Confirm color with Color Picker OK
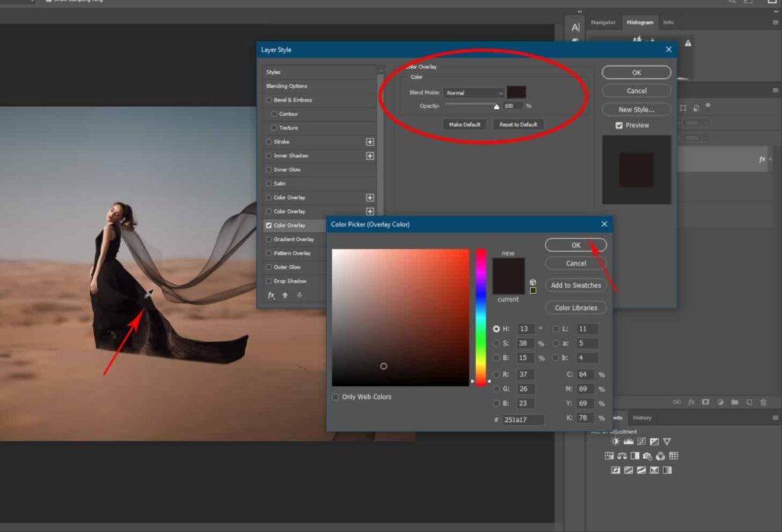The width and height of the screenshot is (782, 532). point(576,245)
